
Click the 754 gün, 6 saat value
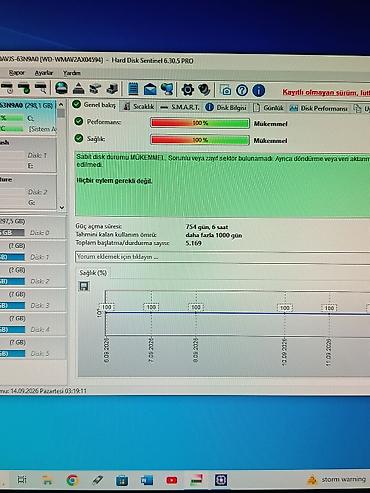point(207,227)
